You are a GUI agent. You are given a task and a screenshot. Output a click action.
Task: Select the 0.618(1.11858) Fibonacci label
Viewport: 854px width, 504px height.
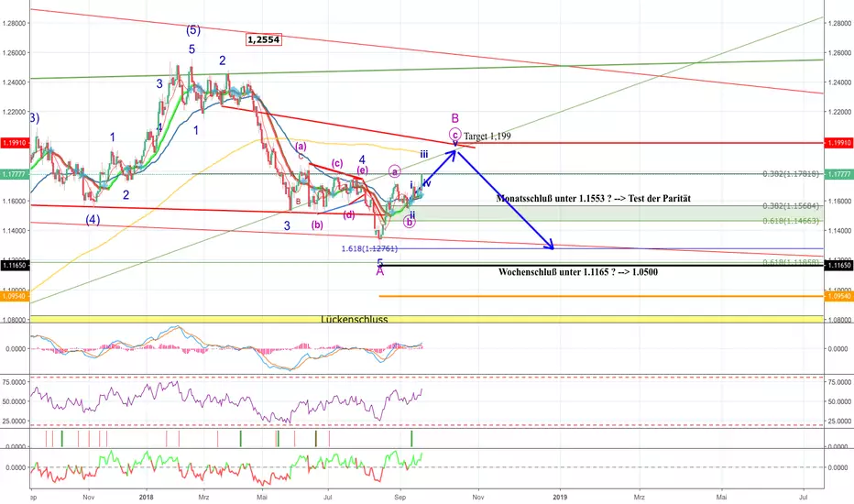pyautogui.click(x=791, y=262)
